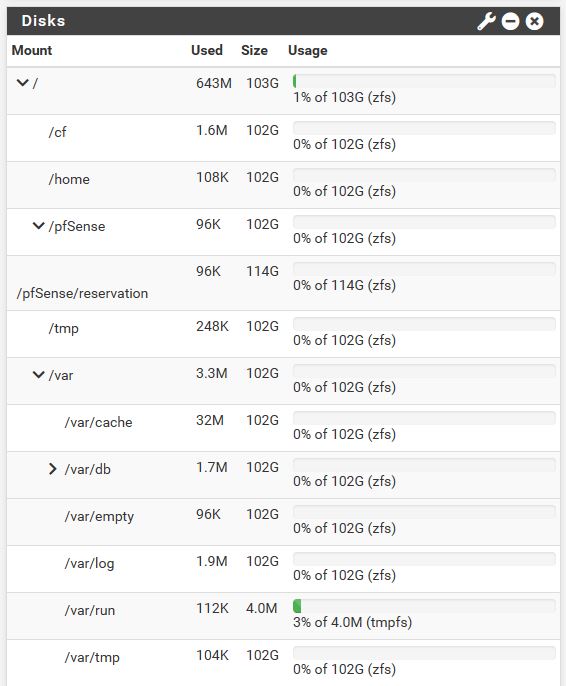
Task: Select the /cf mount row
Action: point(283,138)
